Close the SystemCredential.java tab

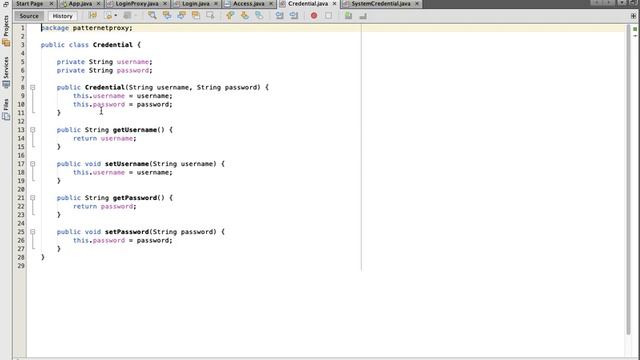[417, 3]
